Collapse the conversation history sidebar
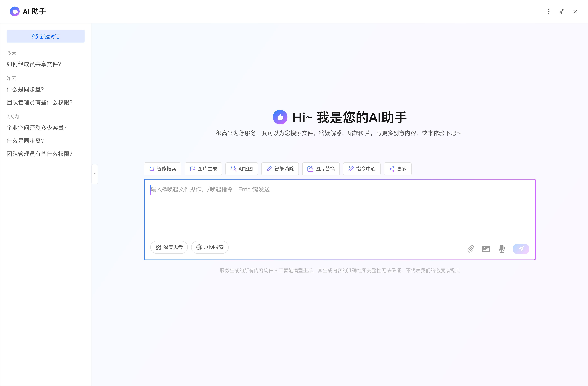 (95, 174)
